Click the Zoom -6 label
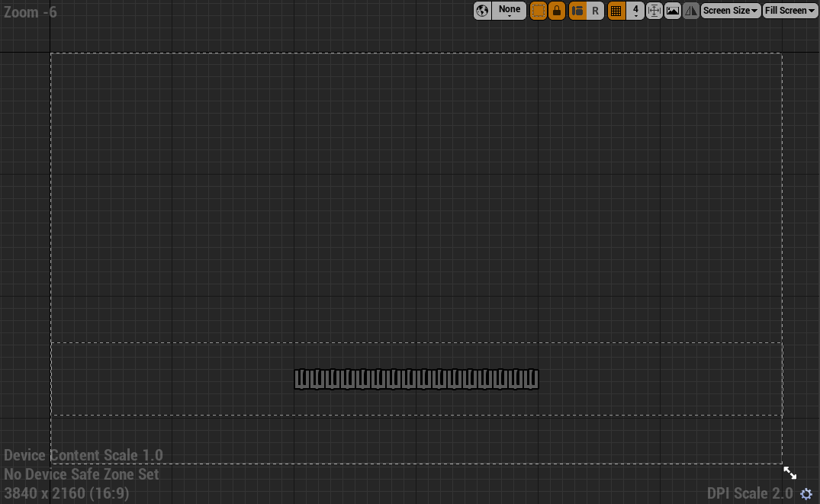 [x=31, y=12]
